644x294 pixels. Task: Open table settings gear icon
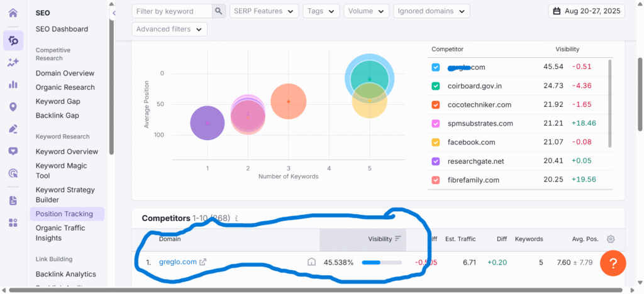coord(610,239)
